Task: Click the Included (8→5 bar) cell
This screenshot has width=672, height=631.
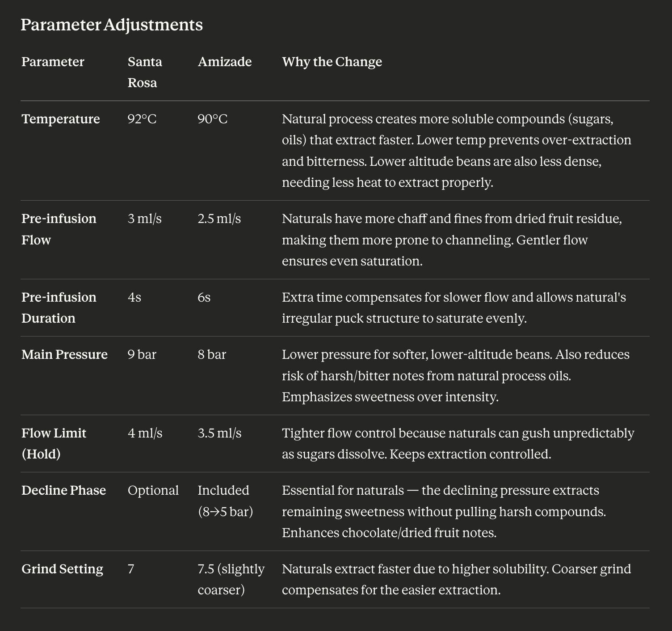Action: pyautogui.click(x=225, y=501)
